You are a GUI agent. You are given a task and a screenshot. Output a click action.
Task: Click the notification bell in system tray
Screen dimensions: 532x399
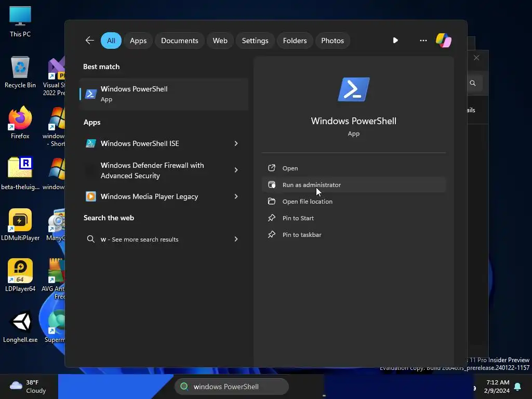click(x=517, y=387)
